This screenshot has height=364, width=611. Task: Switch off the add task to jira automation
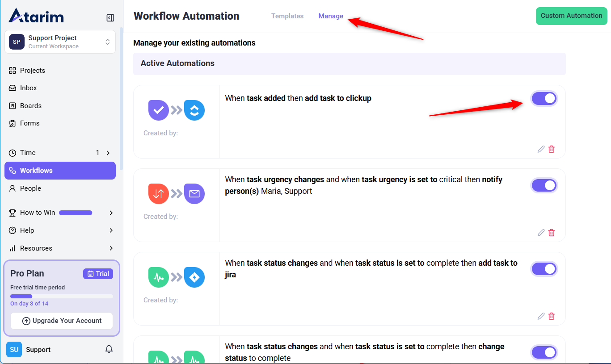tap(544, 269)
